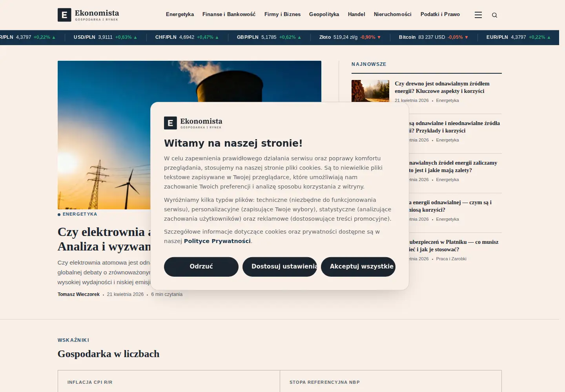Open article on odnawialne i nieodnawialne źródła

point(454,127)
